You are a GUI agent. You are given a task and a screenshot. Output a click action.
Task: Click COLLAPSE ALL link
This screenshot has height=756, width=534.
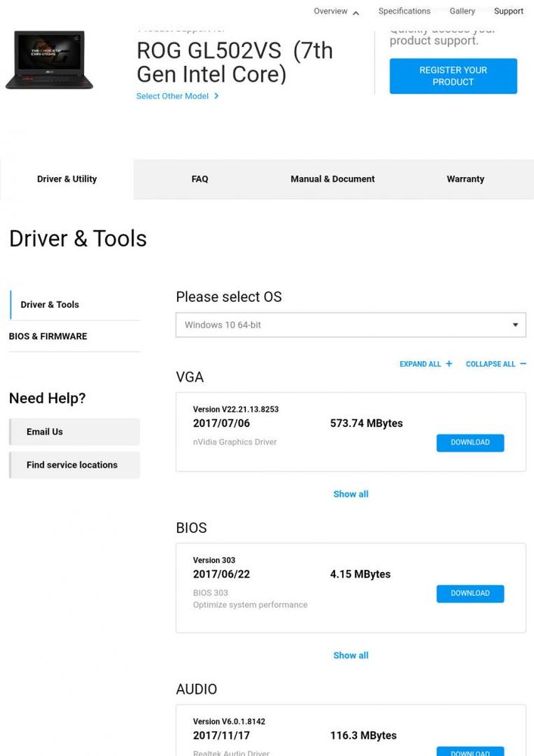(490, 364)
